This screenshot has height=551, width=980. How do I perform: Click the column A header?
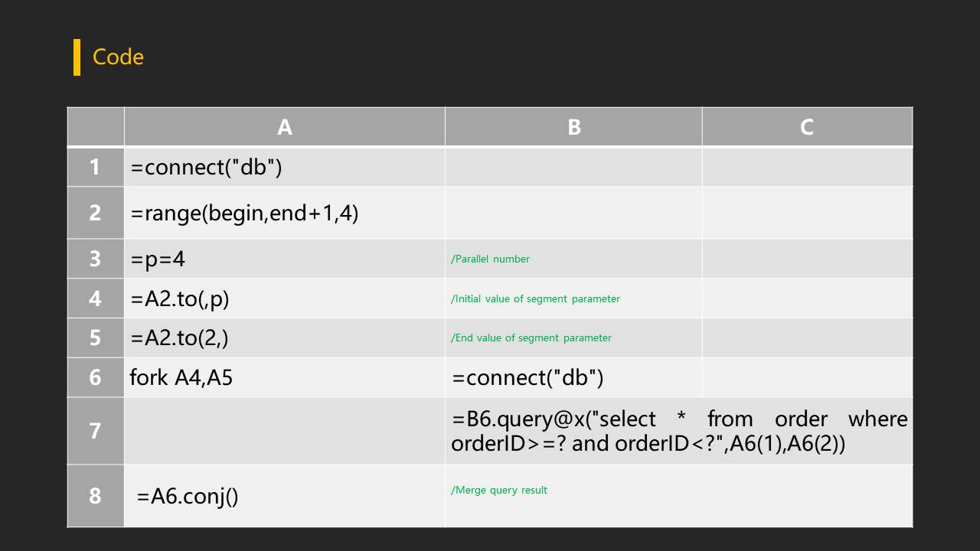pos(284,127)
